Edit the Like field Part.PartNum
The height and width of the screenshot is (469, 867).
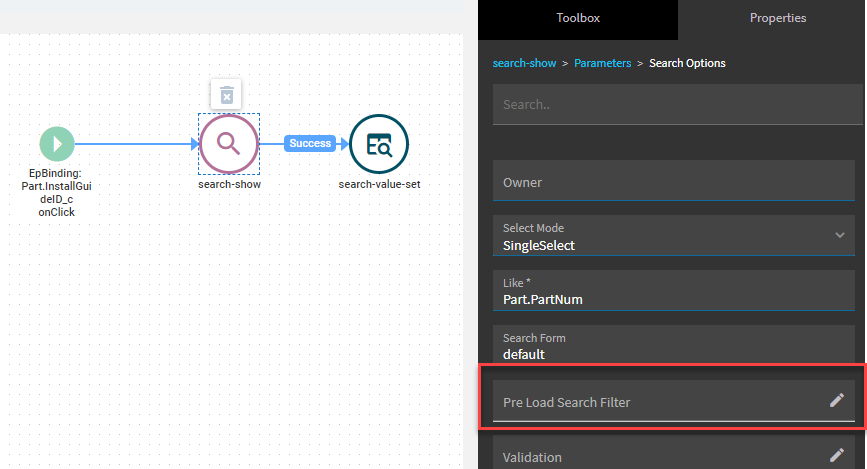(x=673, y=290)
